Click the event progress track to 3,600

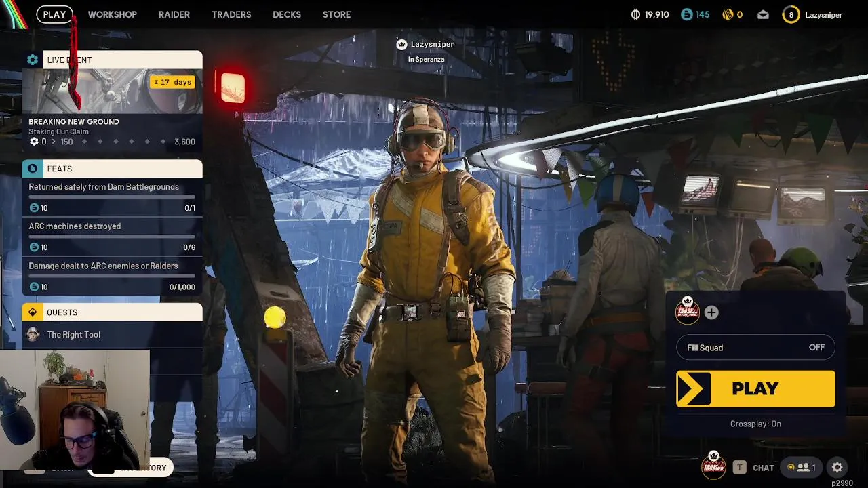click(x=113, y=142)
